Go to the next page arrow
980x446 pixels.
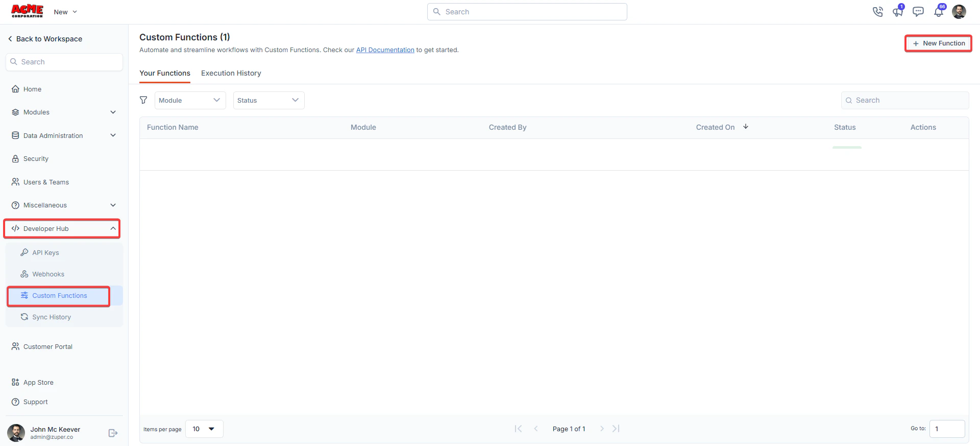pos(602,429)
